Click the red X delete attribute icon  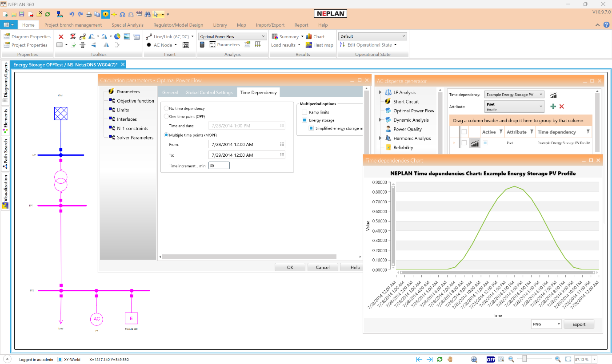coord(562,107)
